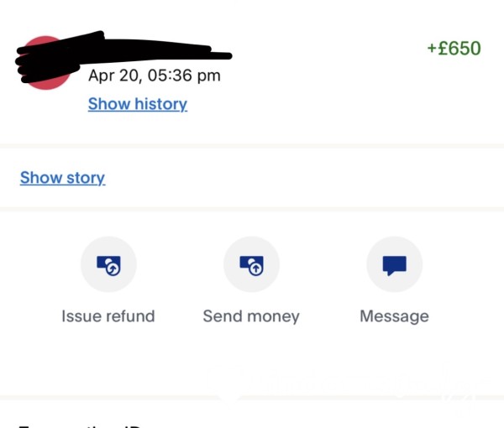
Task: Click the upward arrow badge on Send money icon
Action: coord(256,269)
